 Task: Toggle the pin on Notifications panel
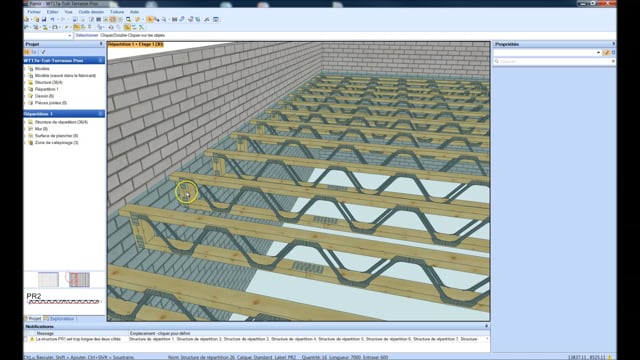coord(486,326)
